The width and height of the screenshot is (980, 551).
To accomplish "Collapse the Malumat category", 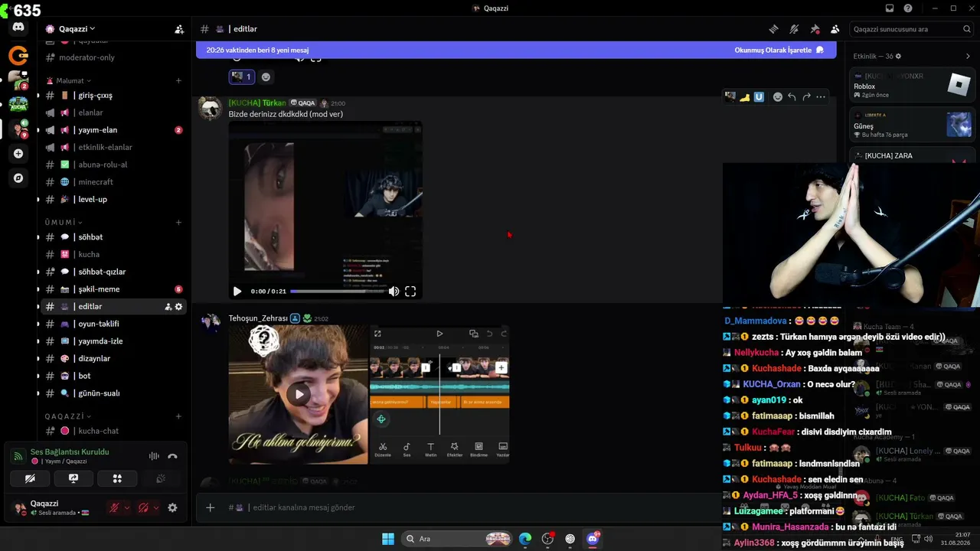I will click(x=73, y=80).
